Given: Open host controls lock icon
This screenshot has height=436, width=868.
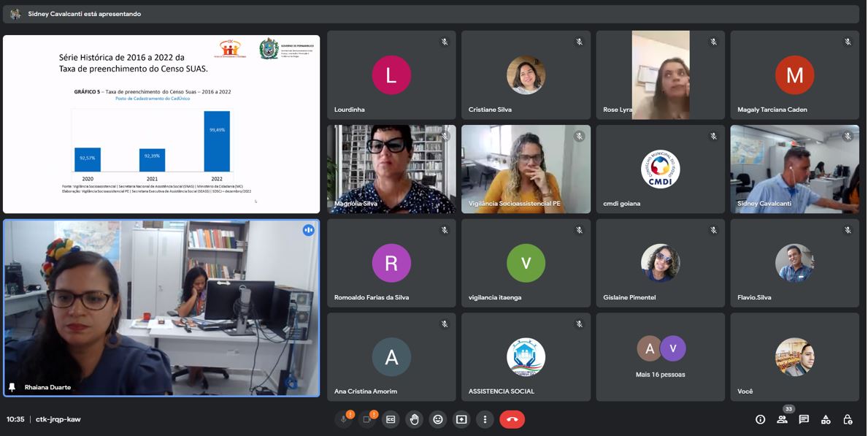Looking at the screenshot, I should tap(848, 419).
